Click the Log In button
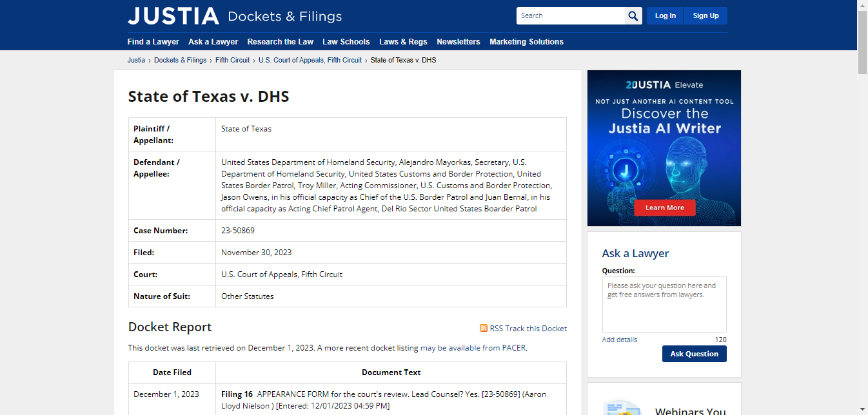The width and height of the screenshot is (868, 415). [x=666, y=16]
